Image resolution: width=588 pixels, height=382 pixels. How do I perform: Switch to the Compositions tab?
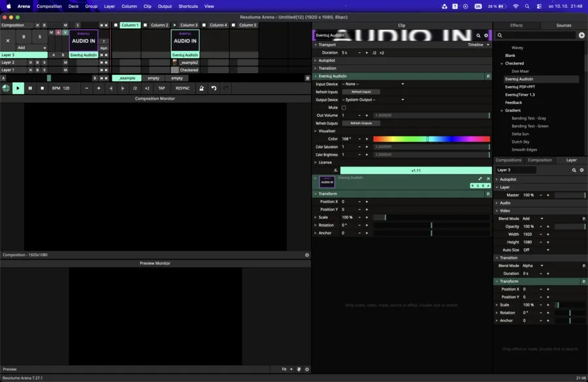point(508,160)
